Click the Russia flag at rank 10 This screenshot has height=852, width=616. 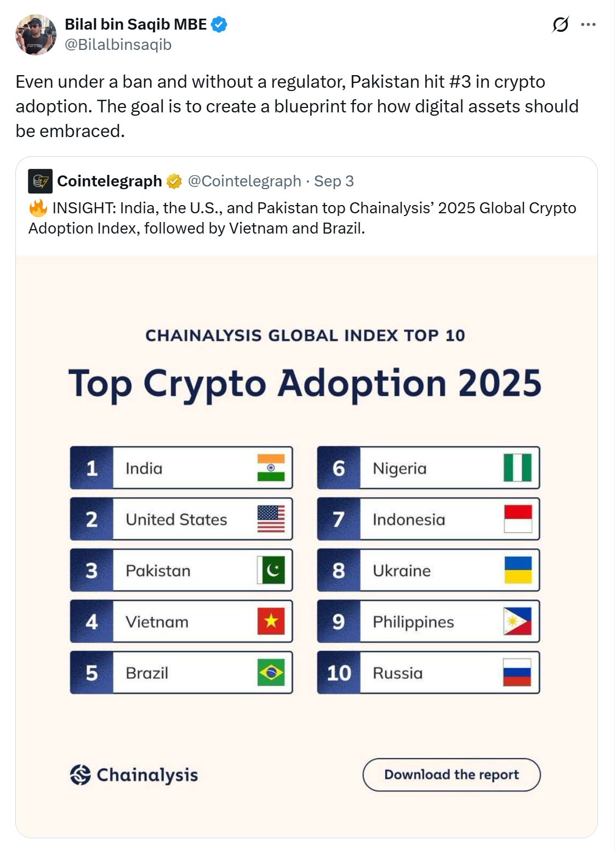tap(517, 673)
